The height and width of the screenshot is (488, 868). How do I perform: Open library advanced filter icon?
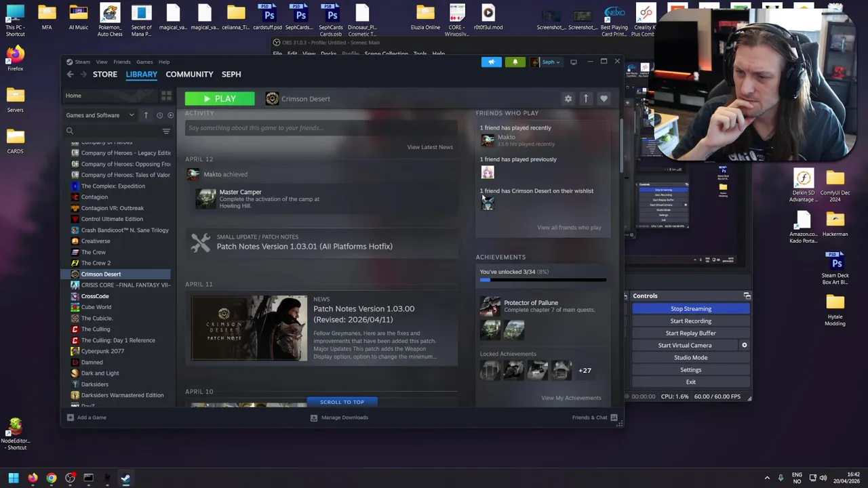point(166,131)
